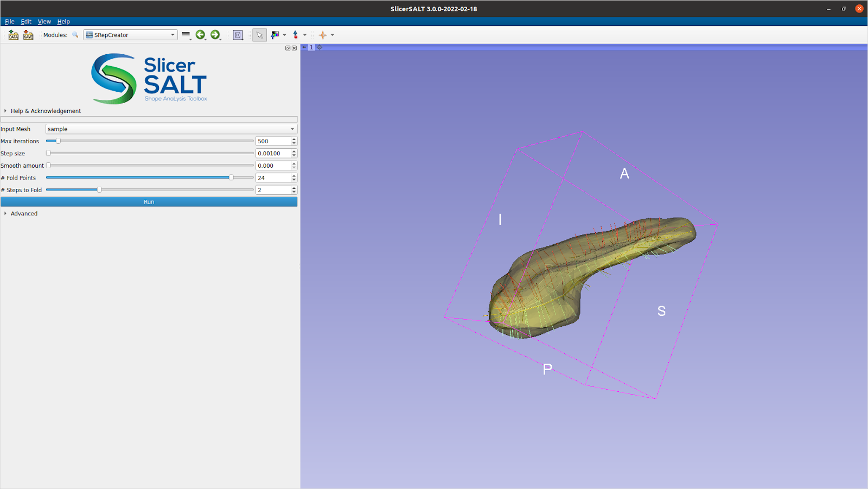
Task: Open the Input Mesh sample dropdown
Action: 171,129
